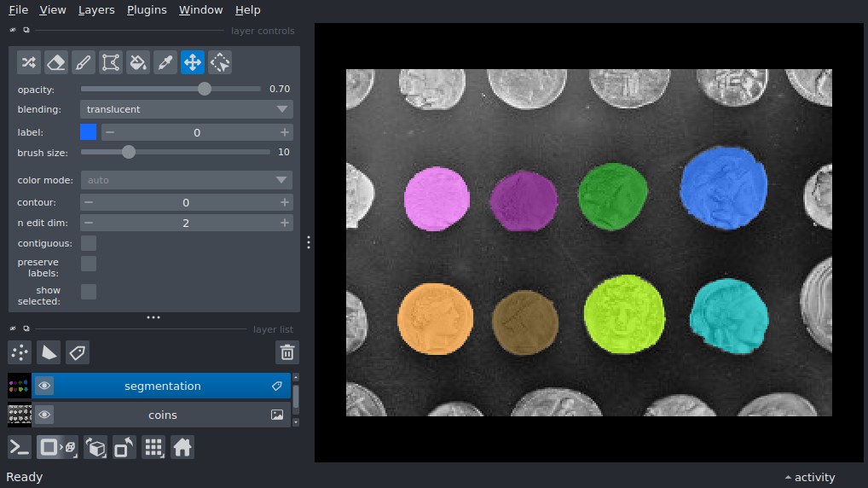Click the image type icon on coins row
The image size is (868, 488).
[x=277, y=415]
